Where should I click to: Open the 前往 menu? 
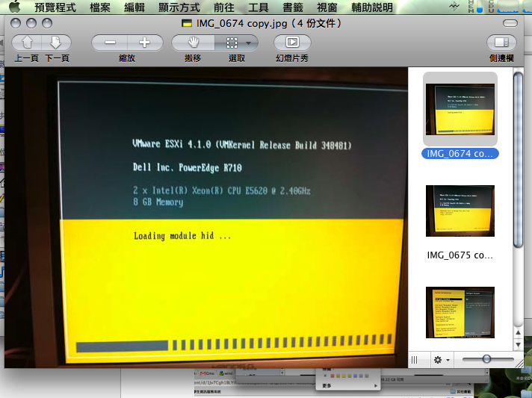(x=224, y=7)
